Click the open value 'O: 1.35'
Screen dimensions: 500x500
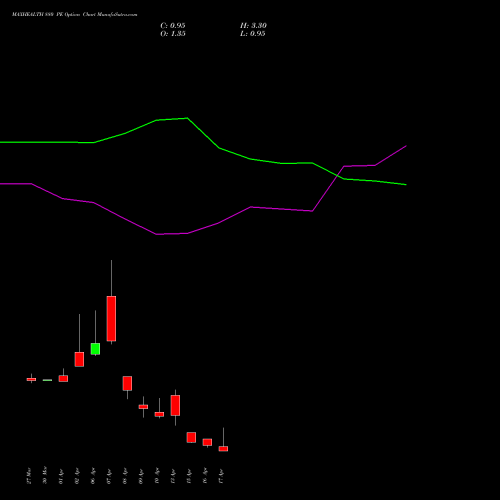[173, 34]
